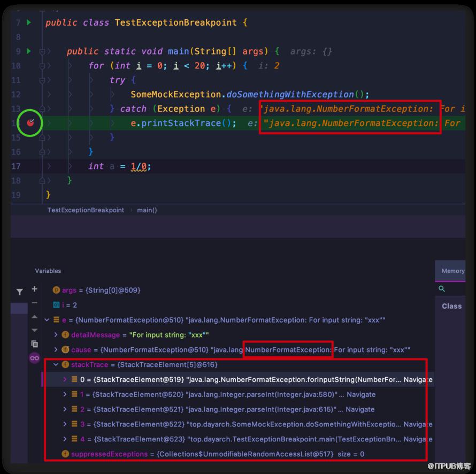Navigate to Integer.java:580 source
The image size is (476, 474).
pyautogui.click(x=361, y=394)
